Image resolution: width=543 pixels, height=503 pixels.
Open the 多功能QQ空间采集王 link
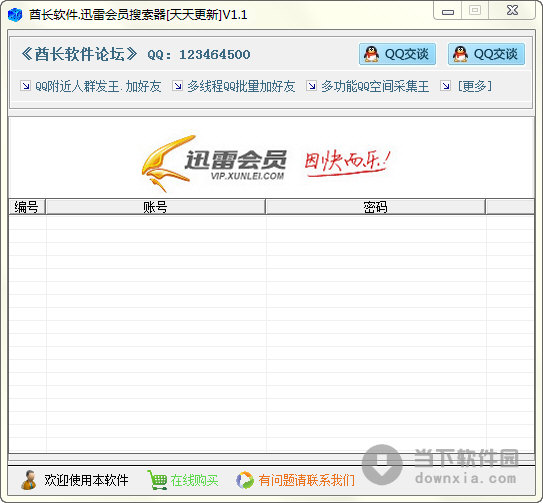(375, 86)
